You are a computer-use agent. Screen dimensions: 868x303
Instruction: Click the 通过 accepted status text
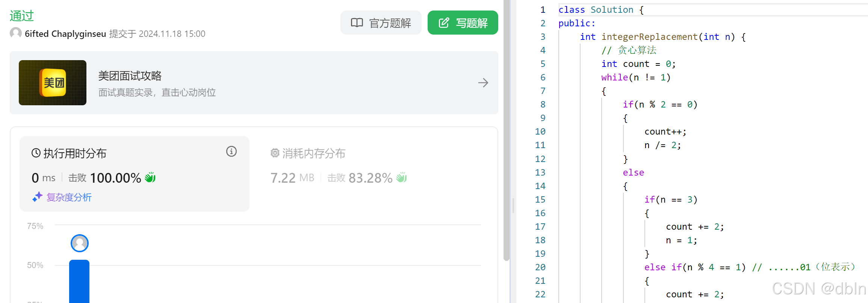tap(22, 16)
